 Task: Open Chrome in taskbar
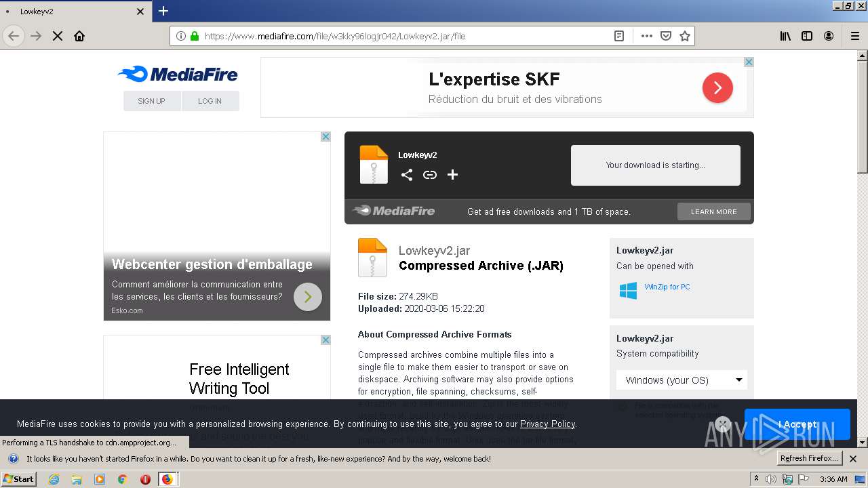point(122,479)
